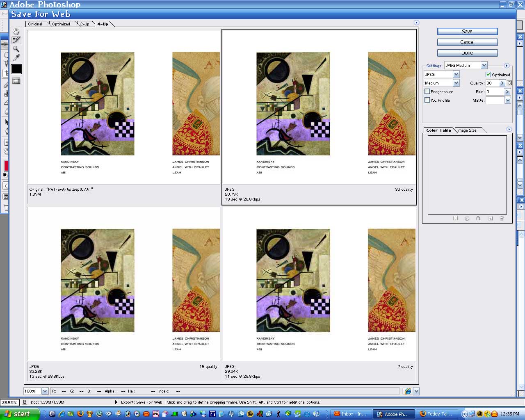Click Preview in Internet Explorer icon
The height and width of the screenshot is (420, 525).
click(x=408, y=391)
